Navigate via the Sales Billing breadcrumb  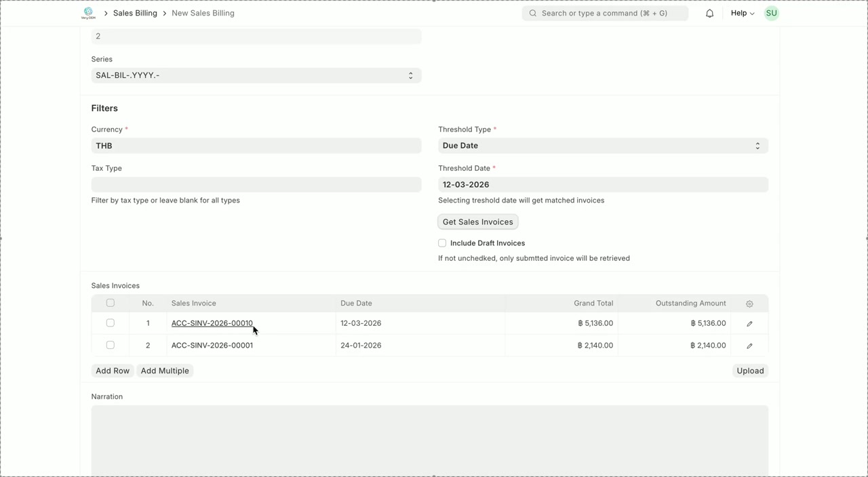(x=134, y=13)
